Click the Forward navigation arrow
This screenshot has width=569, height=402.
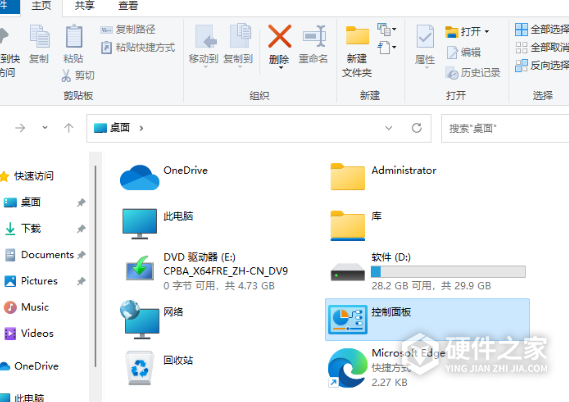(x=20, y=128)
